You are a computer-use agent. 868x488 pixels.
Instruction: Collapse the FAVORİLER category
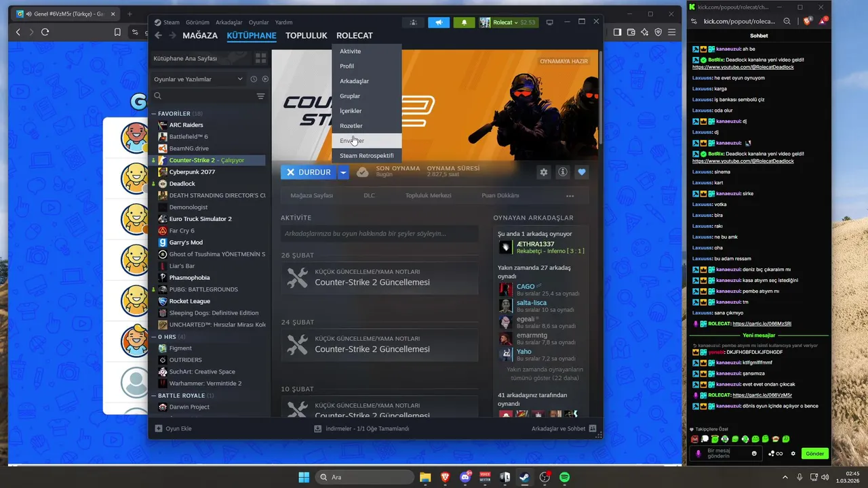[x=154, y=114]
